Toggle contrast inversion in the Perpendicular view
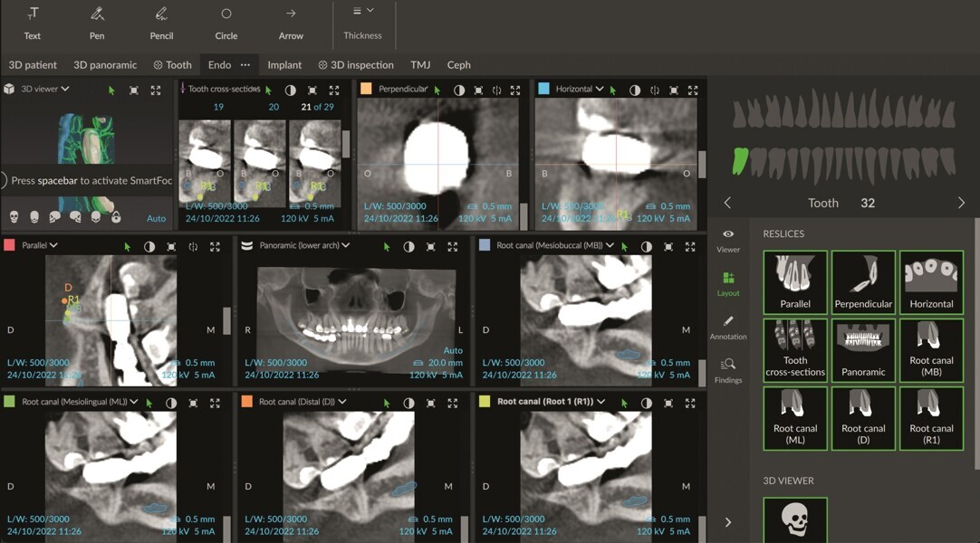This screenshot has width=980, height=543. point(460,90)
